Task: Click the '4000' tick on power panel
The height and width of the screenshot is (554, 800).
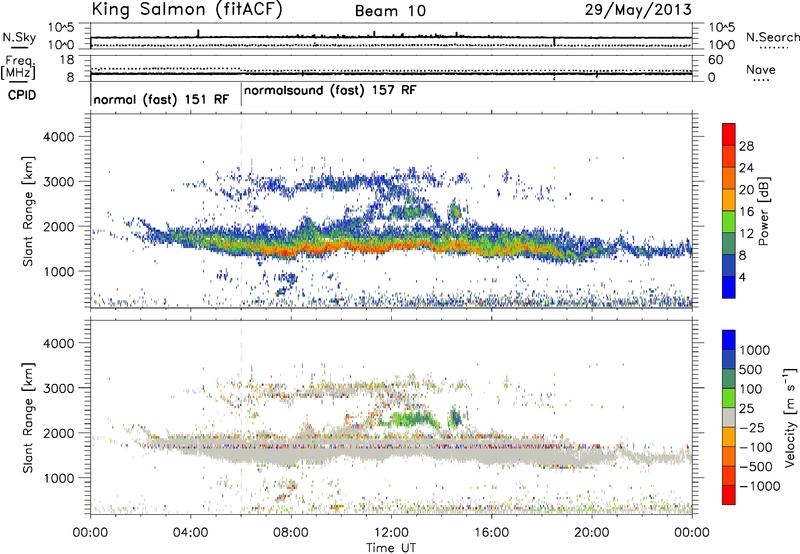Action: (58, 137)
